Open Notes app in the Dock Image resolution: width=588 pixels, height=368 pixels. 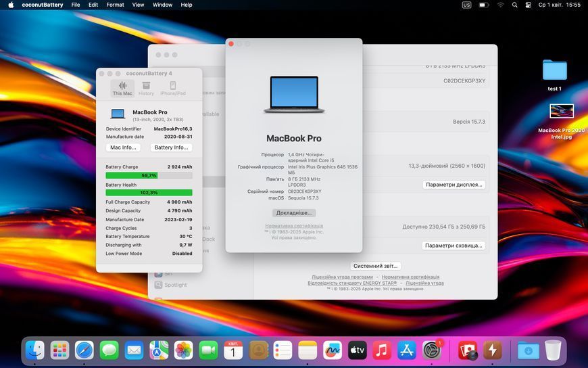click(308, 350)
